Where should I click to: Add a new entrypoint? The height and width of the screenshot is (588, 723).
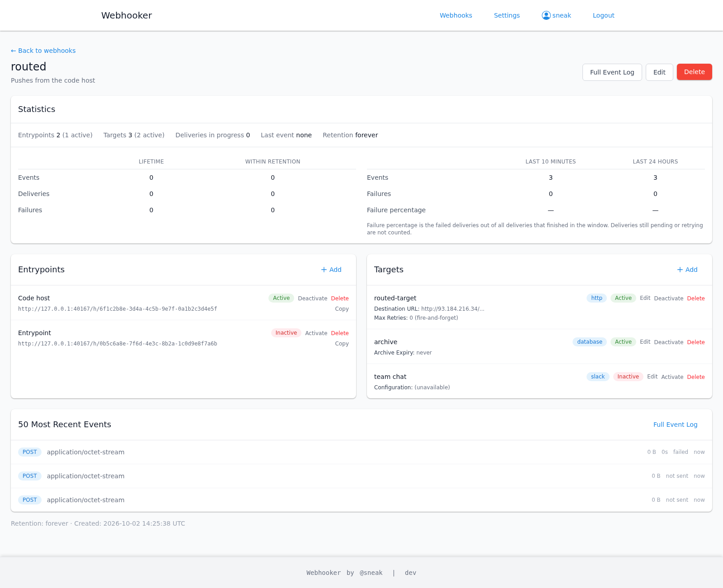(x=331, y=270)
